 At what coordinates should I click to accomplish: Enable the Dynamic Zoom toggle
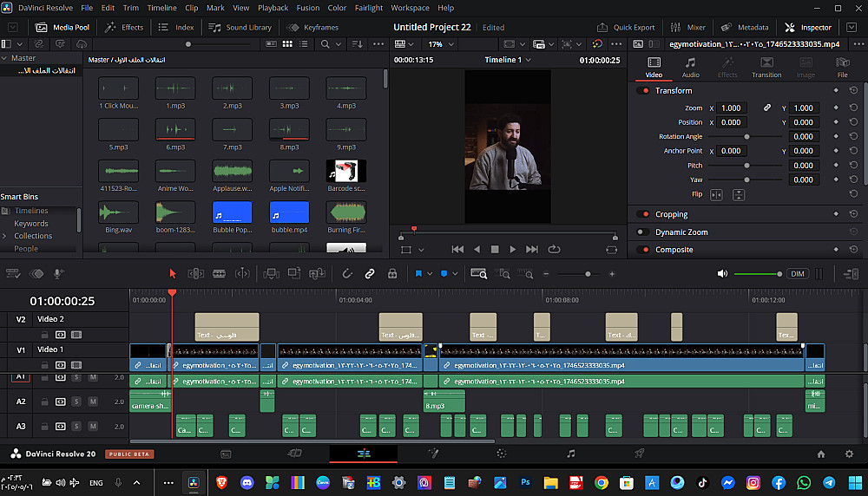pyautogui.click(x=643, y=232)
